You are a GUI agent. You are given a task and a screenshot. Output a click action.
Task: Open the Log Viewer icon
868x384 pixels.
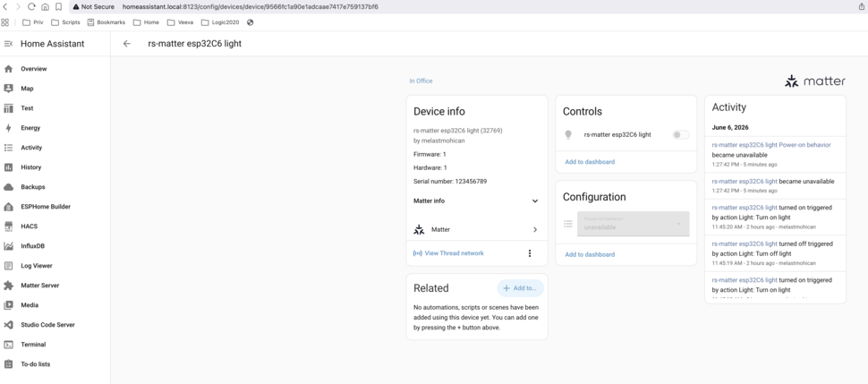[8, 266]
